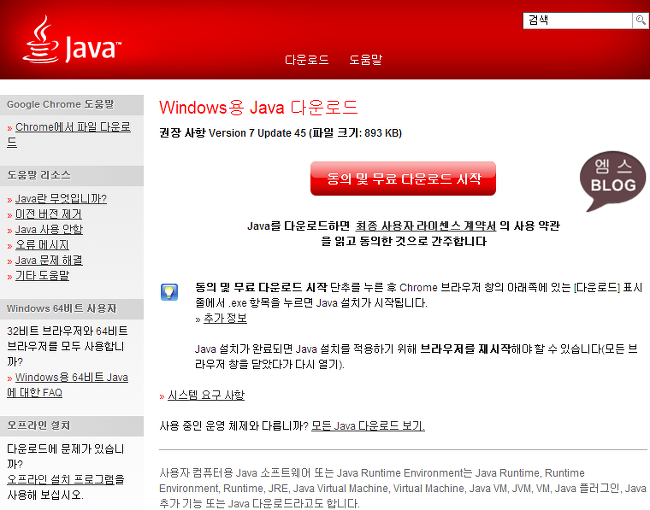Click Windows 64비트 사용자 section header
The image size is (650, 510).
(72, 309)
